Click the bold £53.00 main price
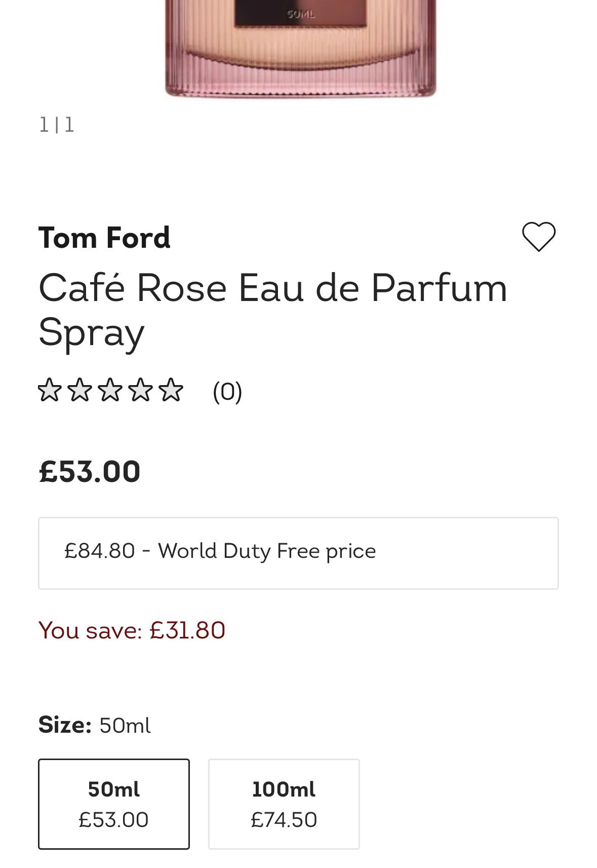The width and height of the screenshot is (597, 868). click(90, 472)
